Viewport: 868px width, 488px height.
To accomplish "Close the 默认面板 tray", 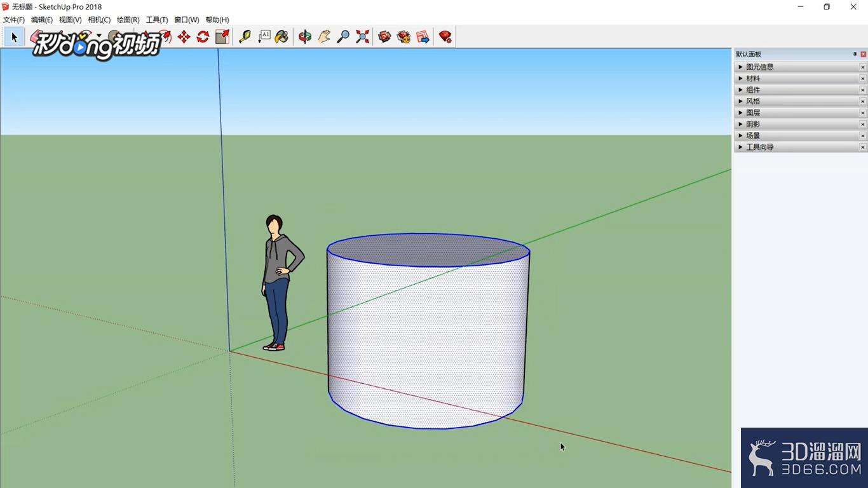I will 863,54.
